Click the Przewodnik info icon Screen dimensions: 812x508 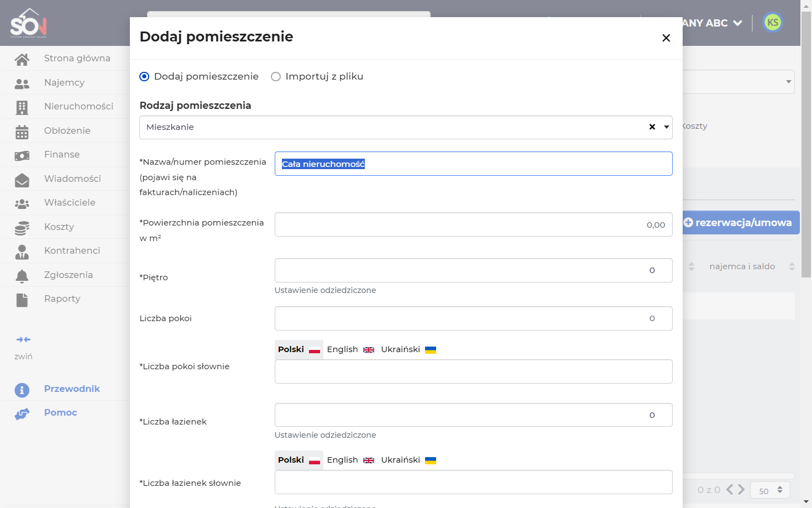[22, 390]
